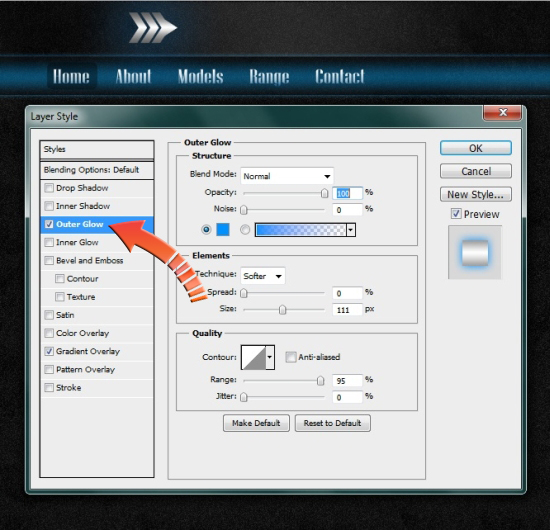550x530 pixels.
Task: Enable the Contour sub-effect checkbox
Action: click(60, 279)
